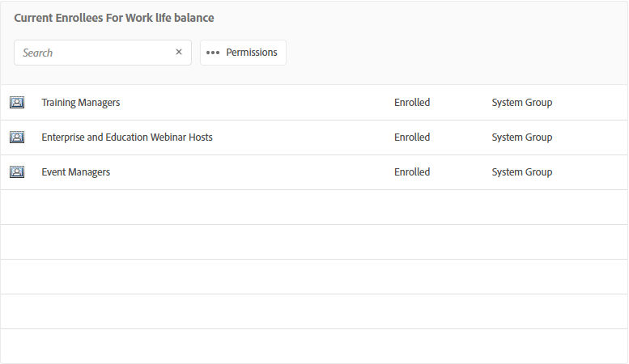Click the last empty row in the list

[x=314, y=346]
